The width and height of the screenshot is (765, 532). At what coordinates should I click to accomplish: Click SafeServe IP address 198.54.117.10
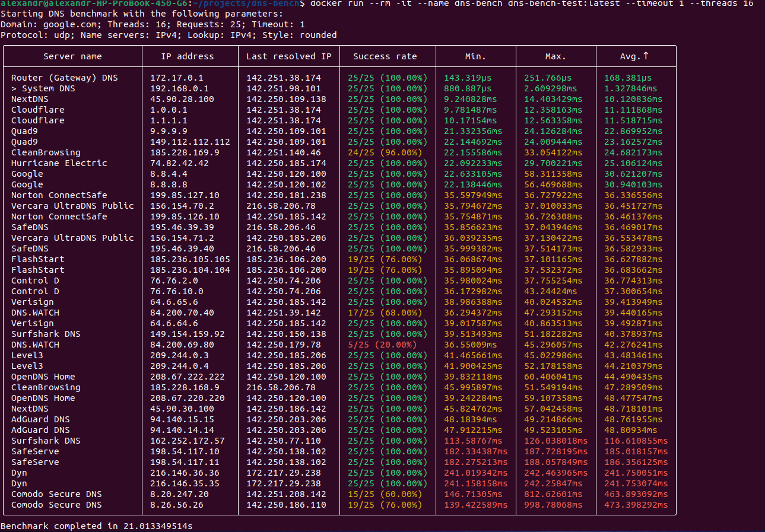(x=185, y=451)
